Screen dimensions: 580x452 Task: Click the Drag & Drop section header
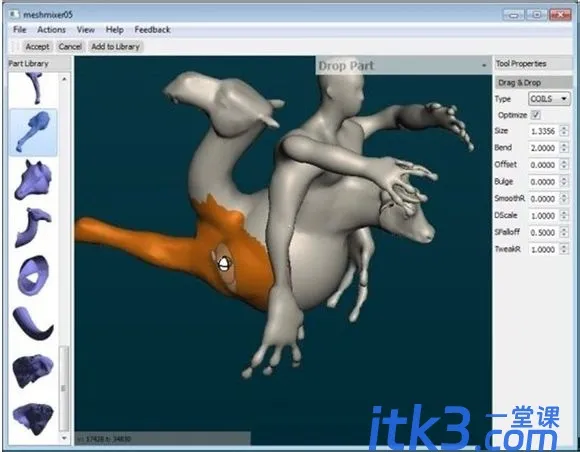click(x=533, y=82)
